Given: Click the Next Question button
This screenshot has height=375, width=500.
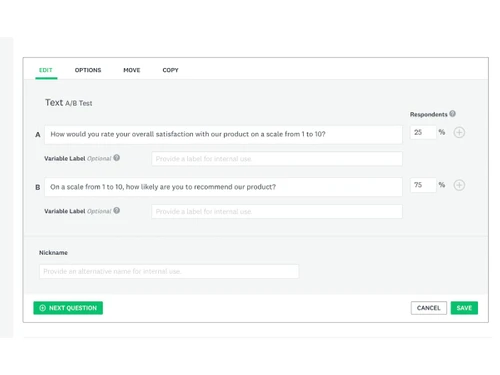Looking at the screenshot, I should coord(68,308).
